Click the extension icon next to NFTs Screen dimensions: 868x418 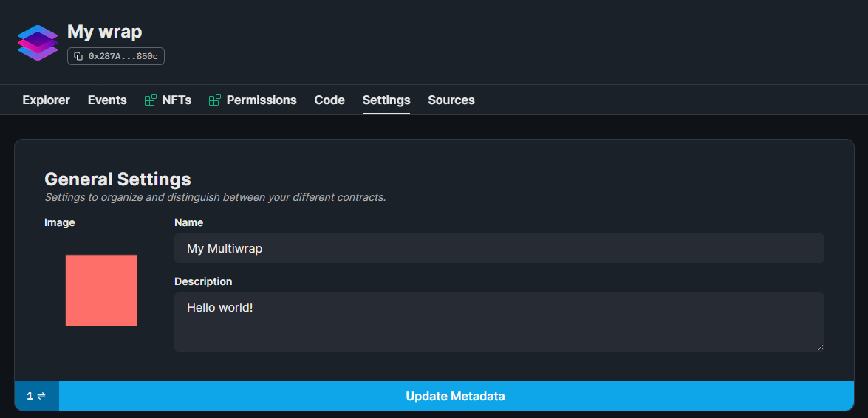[x=151, y=100]
